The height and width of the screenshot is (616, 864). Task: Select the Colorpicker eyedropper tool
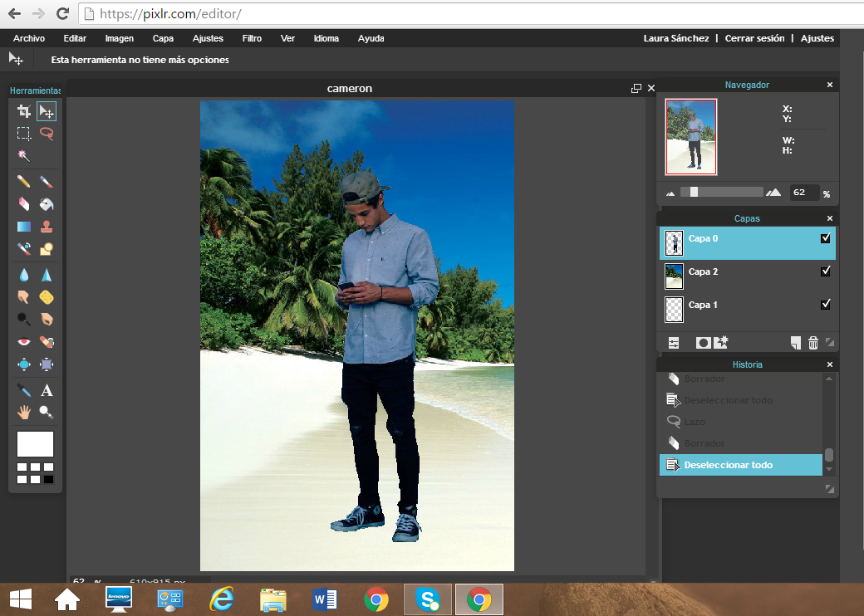[x=24, y=390]
